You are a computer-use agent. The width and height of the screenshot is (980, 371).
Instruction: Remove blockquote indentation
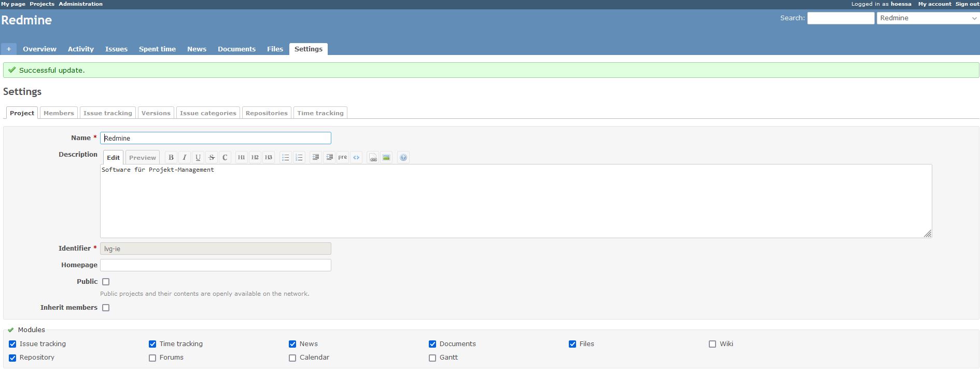tap(329, 157)
